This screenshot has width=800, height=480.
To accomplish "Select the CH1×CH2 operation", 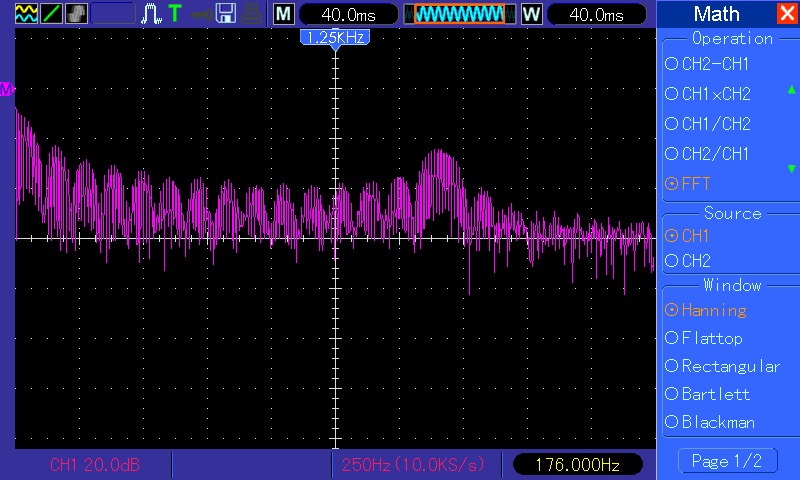I will point(708,94).
